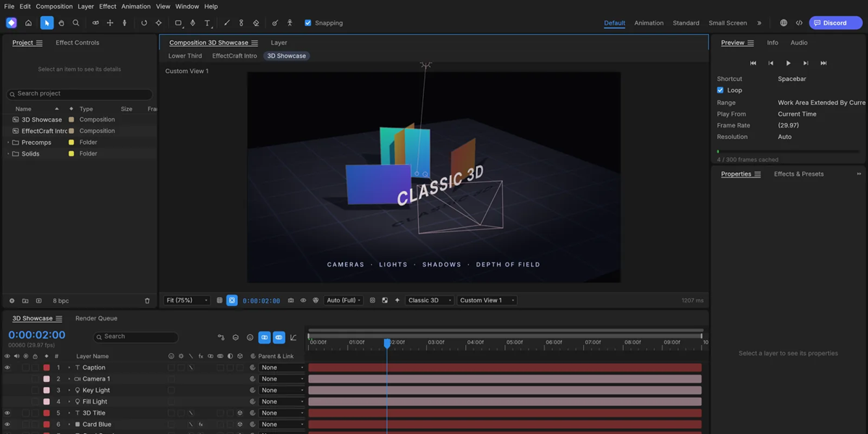Uncheck the Loop option in Preview

click(720, 90)
